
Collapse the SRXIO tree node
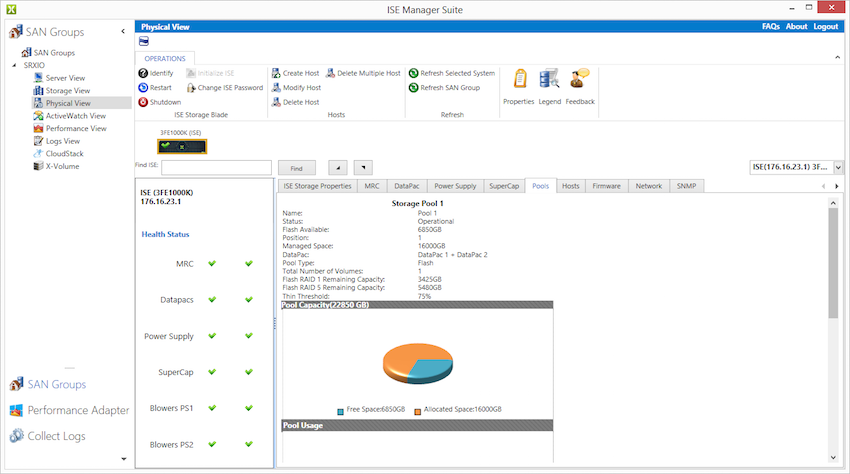tap(14, 65)
